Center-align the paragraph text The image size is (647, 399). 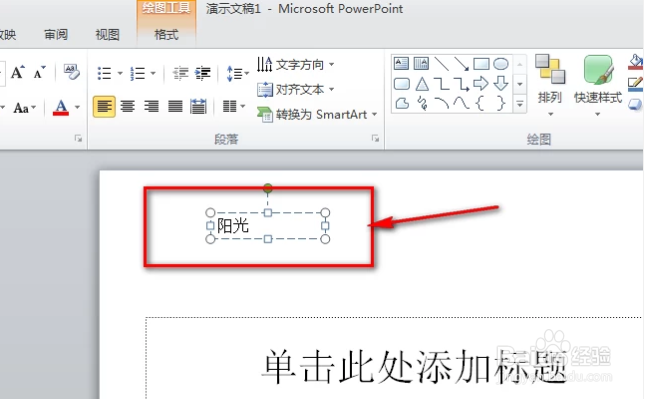click(x=128, y=107)
